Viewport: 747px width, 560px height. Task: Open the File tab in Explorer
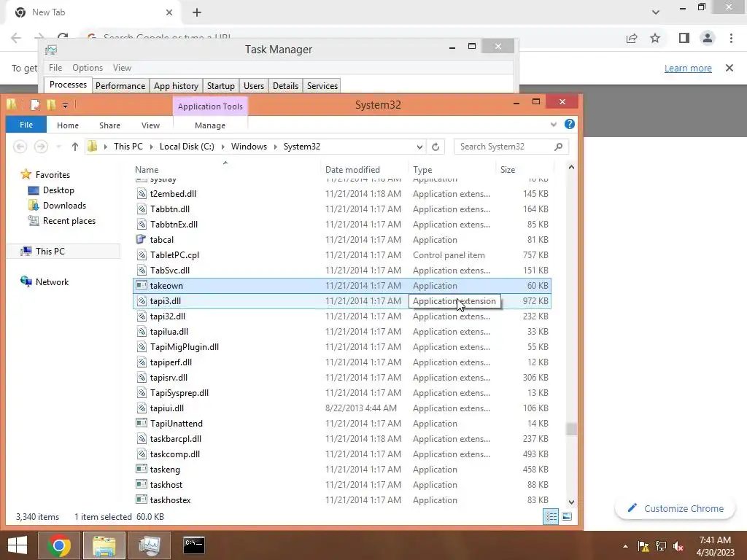coord(26,125)
